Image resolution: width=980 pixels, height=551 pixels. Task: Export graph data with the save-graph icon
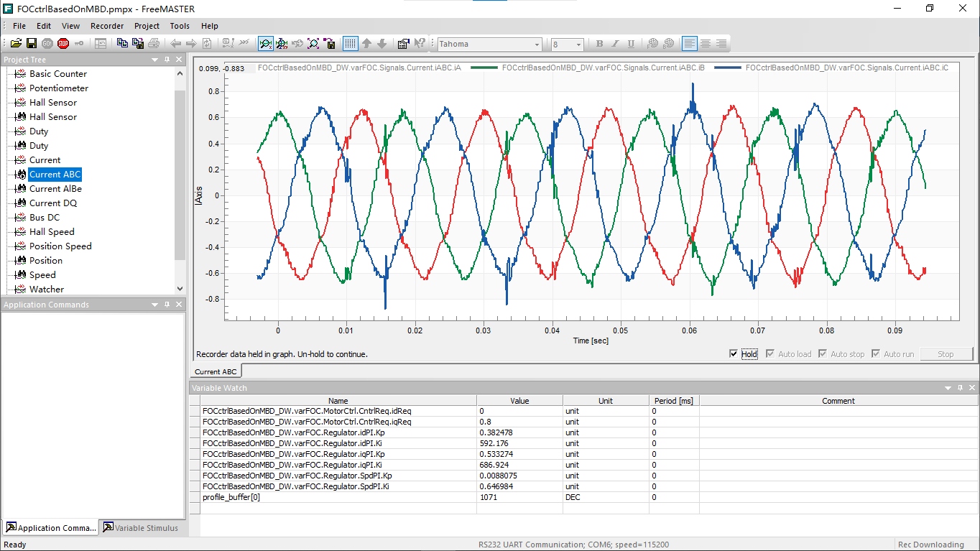click(x=330, y=44)
